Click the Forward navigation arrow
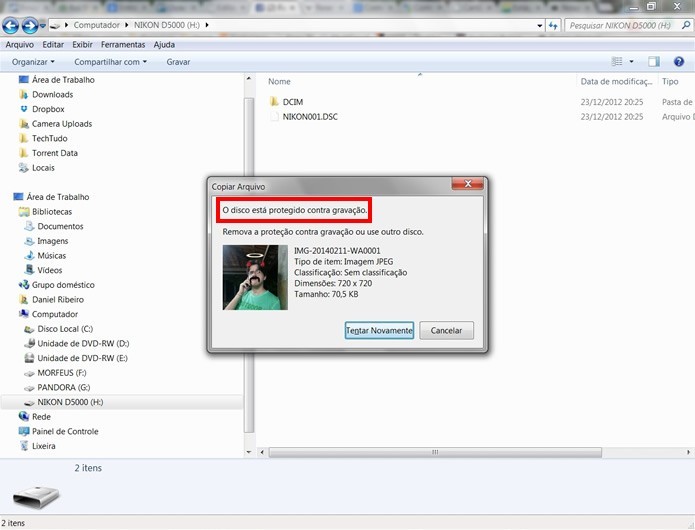 (29, 26)
